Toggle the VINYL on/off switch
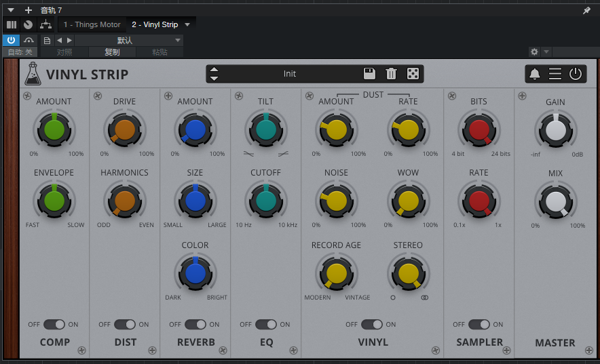Image resolution: width=600 pixels, height=364 pixels. (x=371, y=324)
